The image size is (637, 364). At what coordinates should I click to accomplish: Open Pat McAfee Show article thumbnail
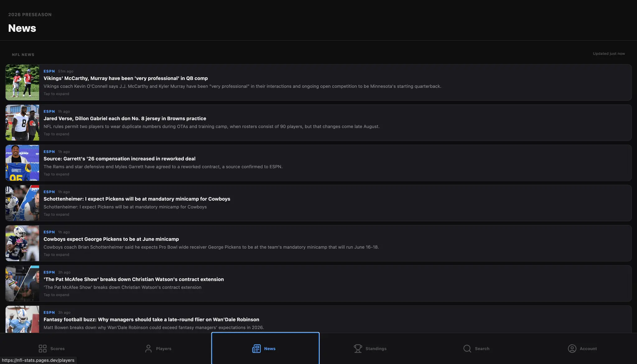tap(22, 283)
